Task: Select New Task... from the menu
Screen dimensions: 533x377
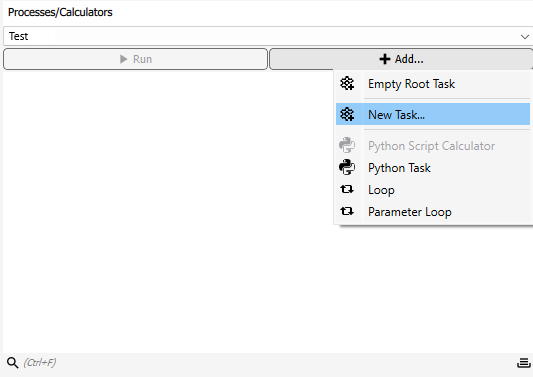Action: 433,114
